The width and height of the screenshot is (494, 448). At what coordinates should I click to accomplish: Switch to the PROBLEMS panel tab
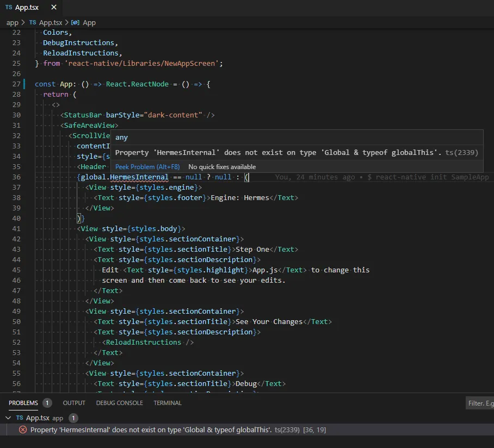(x=23, y=403)
